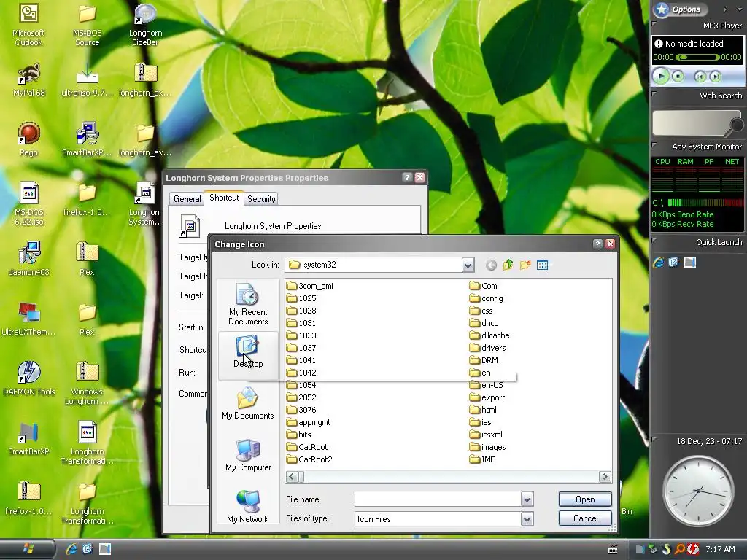Click the on-screen keyboard icon in taskbar
The height and width of the screenshot is (560, 747).
pos(613,550)
